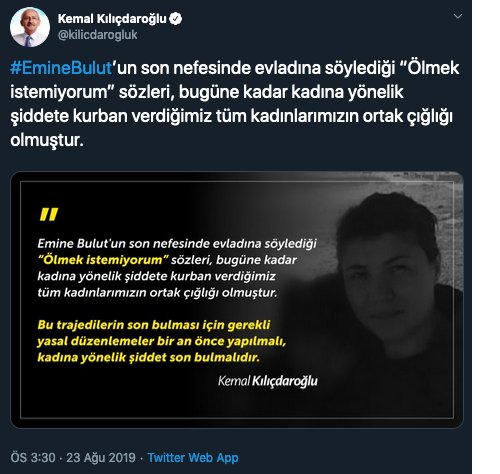
Task: Click the Kemal Kılıçdaroğlu signature in the image
Action: coord(268,381)
